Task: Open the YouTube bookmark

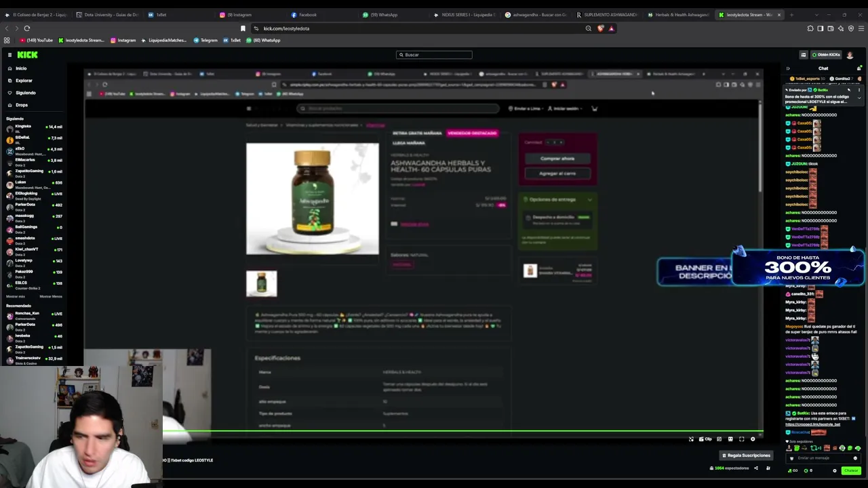Action: [37, 40]
